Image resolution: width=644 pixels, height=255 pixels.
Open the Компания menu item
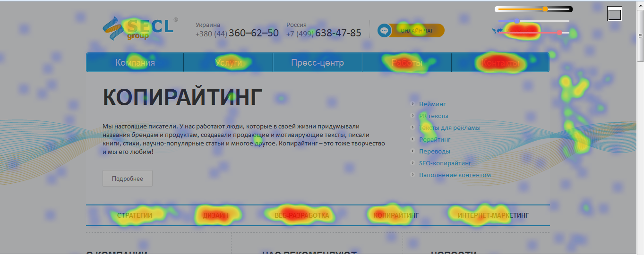(x=135, y=63)
